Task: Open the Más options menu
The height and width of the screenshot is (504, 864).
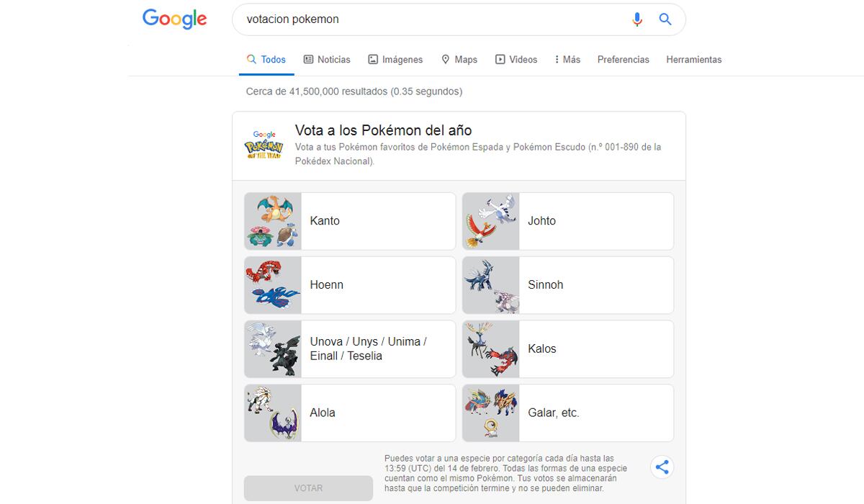Action: (x=567, y=59)
